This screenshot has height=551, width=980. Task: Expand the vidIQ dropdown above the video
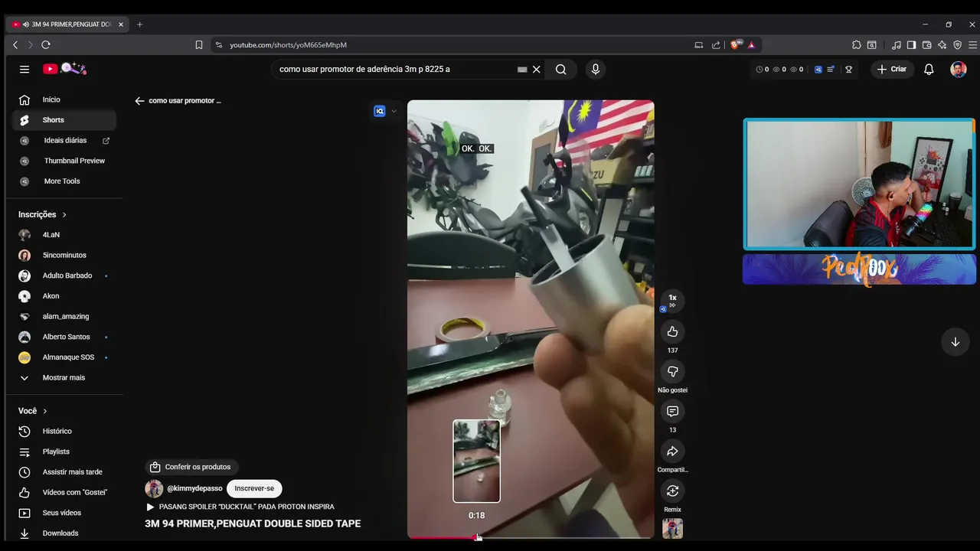[394, 111]
